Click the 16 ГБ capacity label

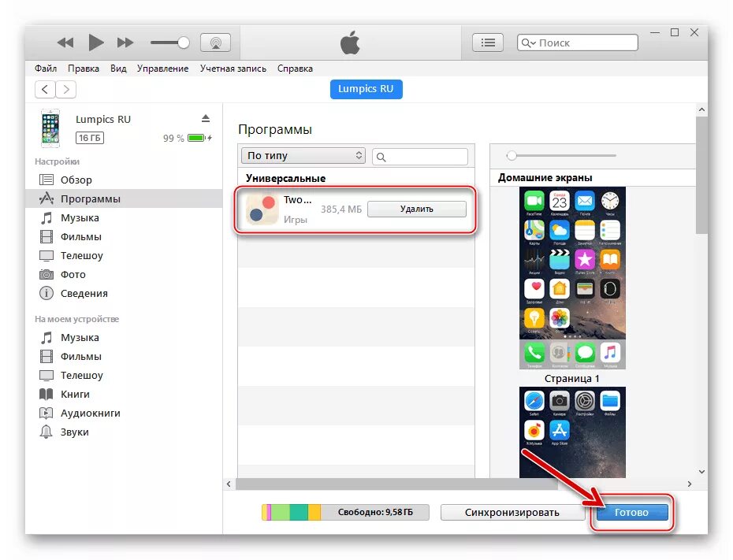(x=90, y=139)
